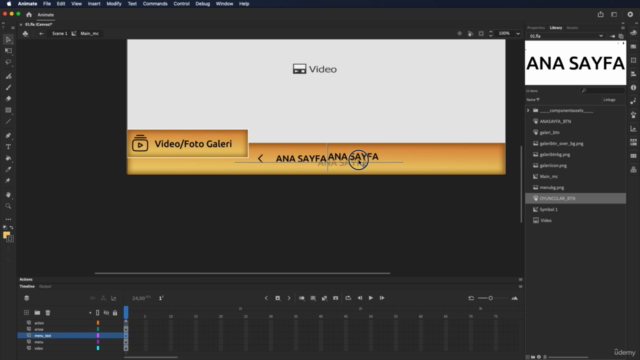Select the Zoom magnifier tool

tap(8, 206)
